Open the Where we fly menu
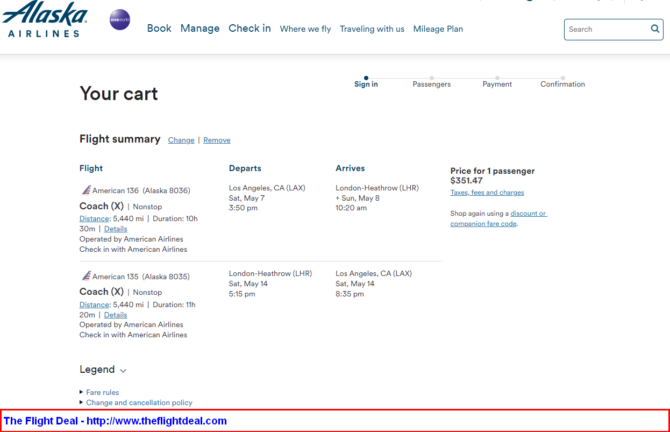 tap(306, 29)
